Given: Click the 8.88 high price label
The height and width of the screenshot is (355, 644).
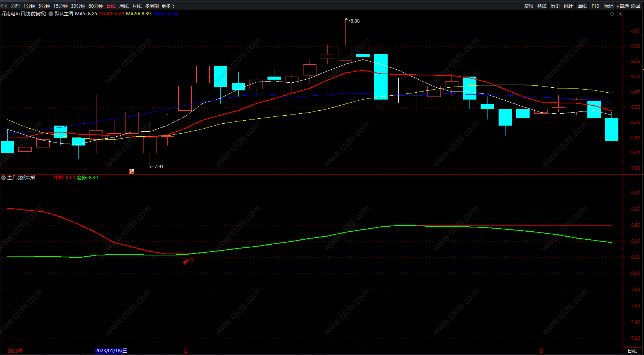Looking at the screenshot, I should point(355,21).
